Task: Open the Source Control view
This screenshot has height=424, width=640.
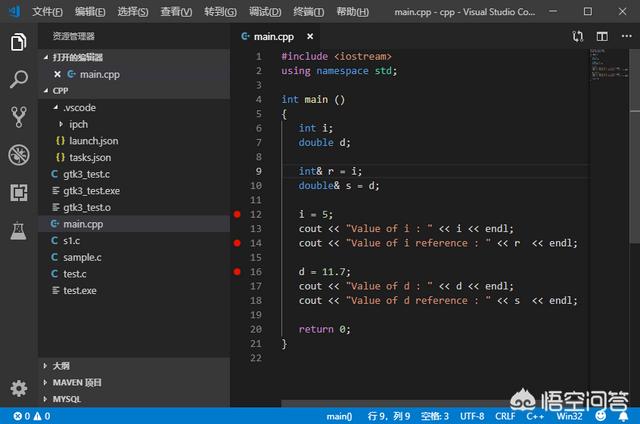Action: [18, 117]
